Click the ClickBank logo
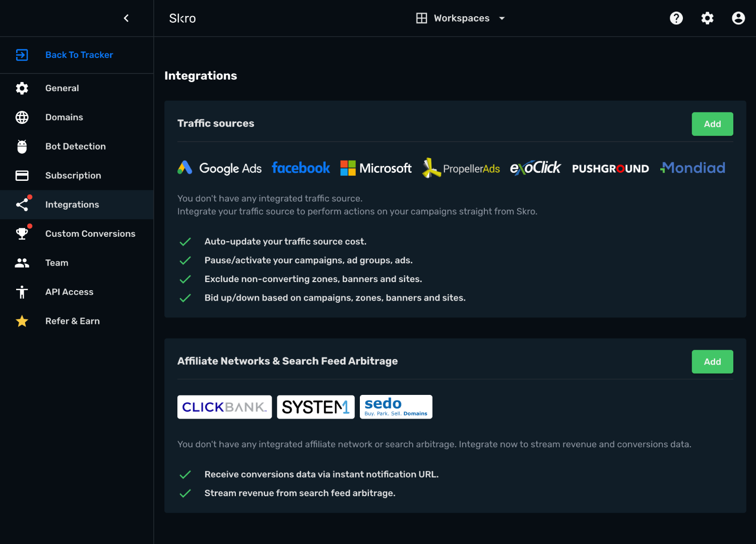756x544 pixels. coord(224,407)
